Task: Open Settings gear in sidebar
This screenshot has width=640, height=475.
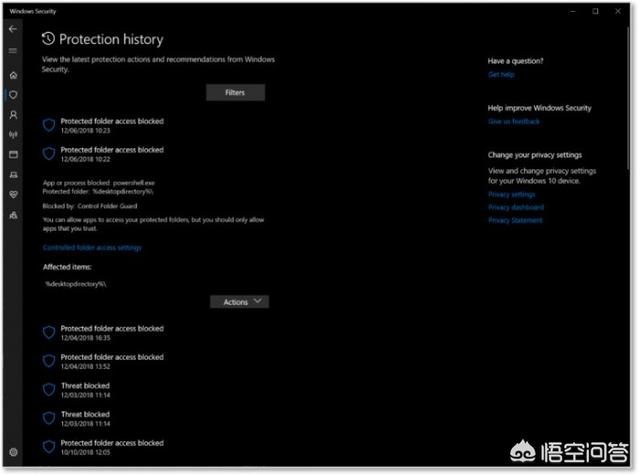Action: pyautogui.click(x=13, y=452)
